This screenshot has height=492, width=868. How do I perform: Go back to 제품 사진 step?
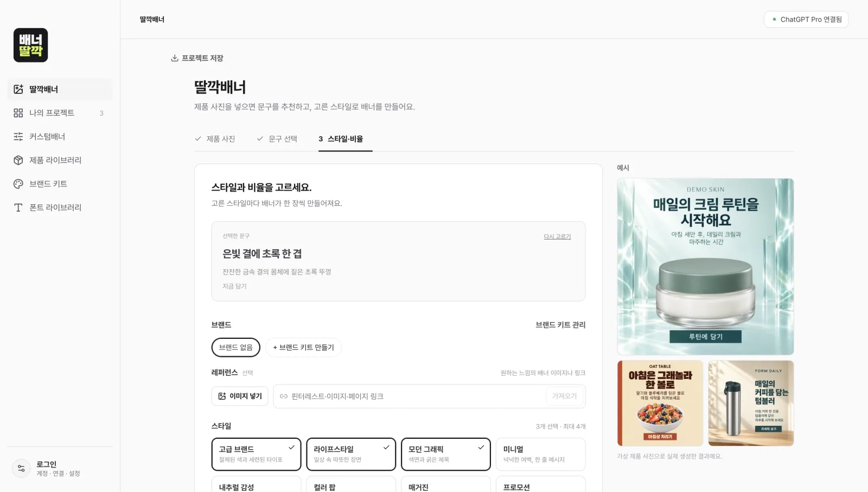pos(215,139)
